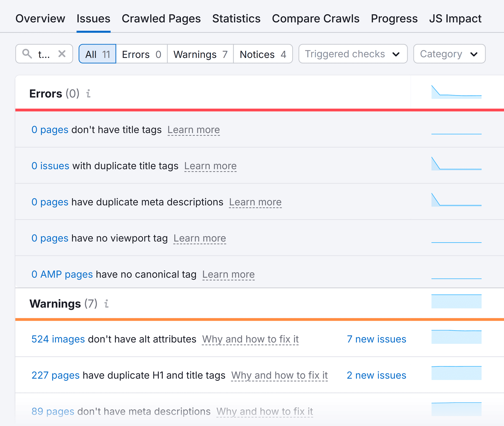Learn more about AMP canonical tag
The image size is (504, 426).
(x=229, y=275)
